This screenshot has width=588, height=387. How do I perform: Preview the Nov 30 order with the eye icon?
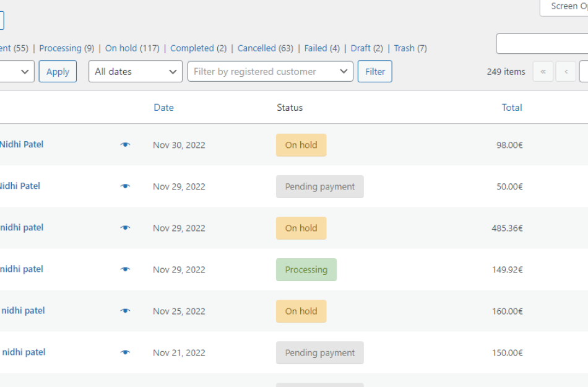126,144
